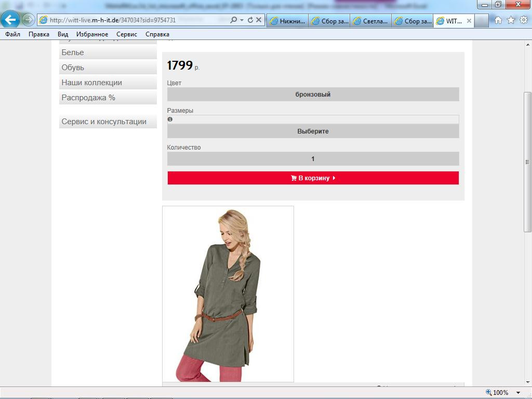This screenshot has height=399, width=532.
Task: Open Сервис и консультации link
Action: pos(108,122)
